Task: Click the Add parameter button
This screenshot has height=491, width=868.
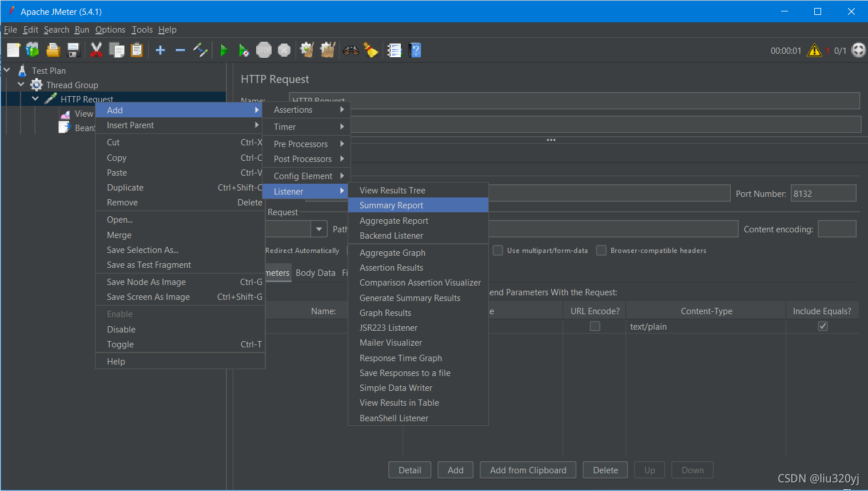Action: (456, 470)
